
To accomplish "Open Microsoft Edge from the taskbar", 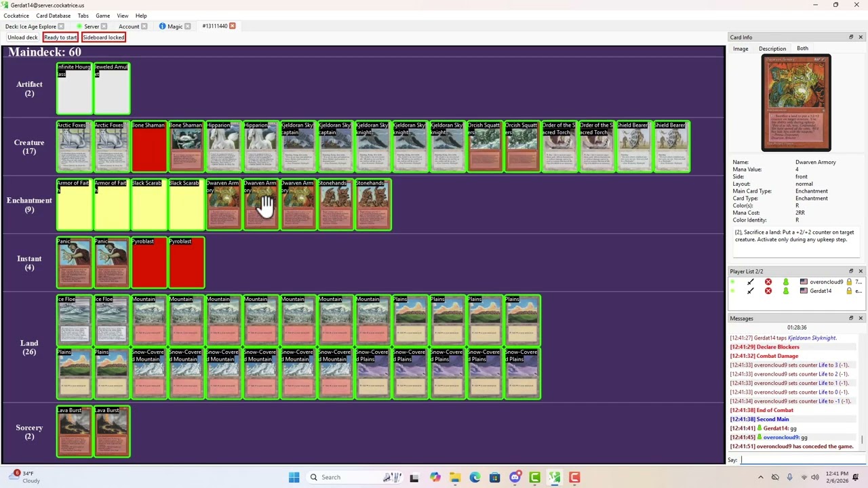I will [x=475, y=477].
